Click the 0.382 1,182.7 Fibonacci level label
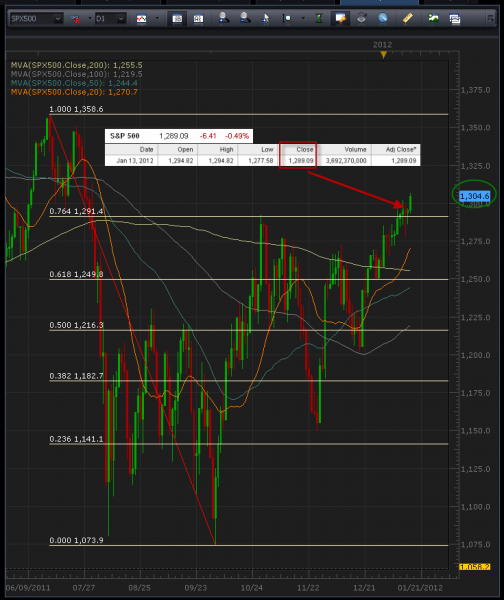 coord(76,376)
